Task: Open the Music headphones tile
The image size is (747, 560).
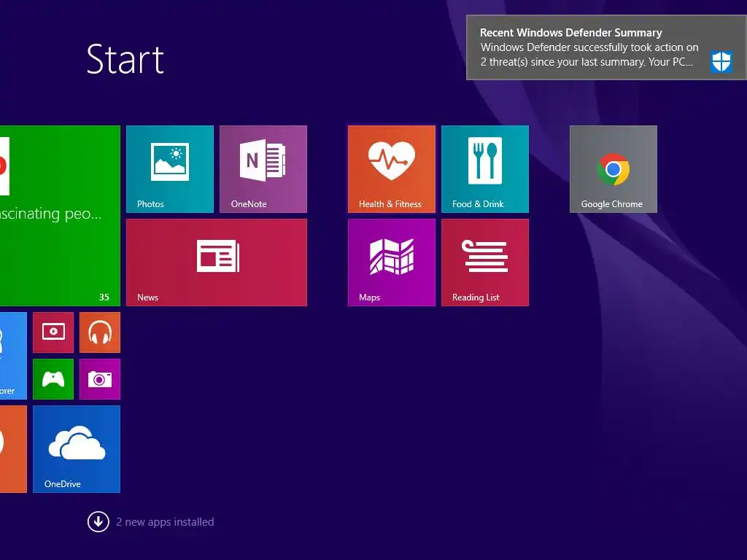Action: coord(99,332)
